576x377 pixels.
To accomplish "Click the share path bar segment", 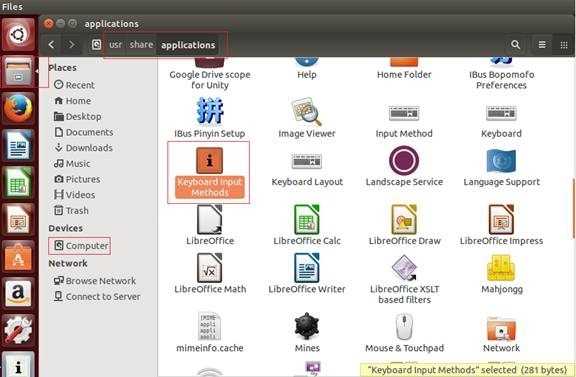I will tap(141, 45).
